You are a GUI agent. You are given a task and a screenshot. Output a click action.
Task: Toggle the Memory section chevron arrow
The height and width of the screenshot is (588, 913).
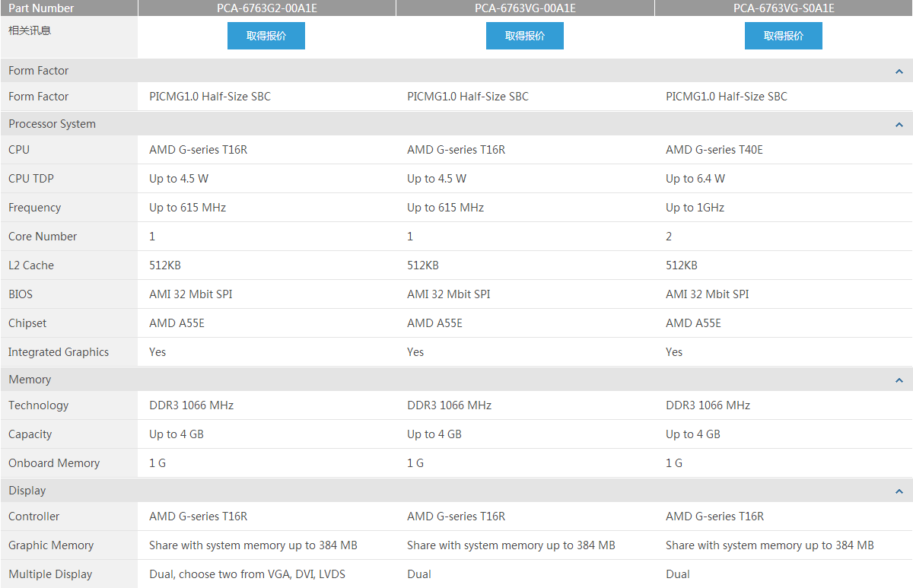(x=899, y=380)
